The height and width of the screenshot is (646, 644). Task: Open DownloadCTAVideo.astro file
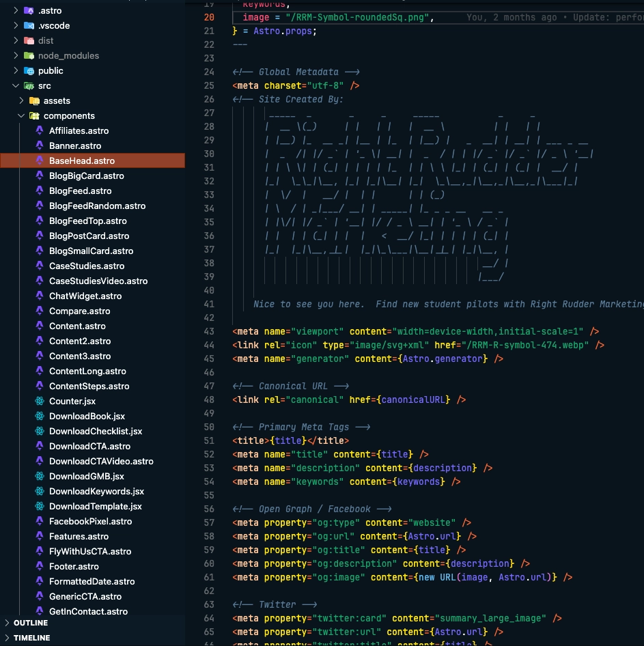(101, 462)
